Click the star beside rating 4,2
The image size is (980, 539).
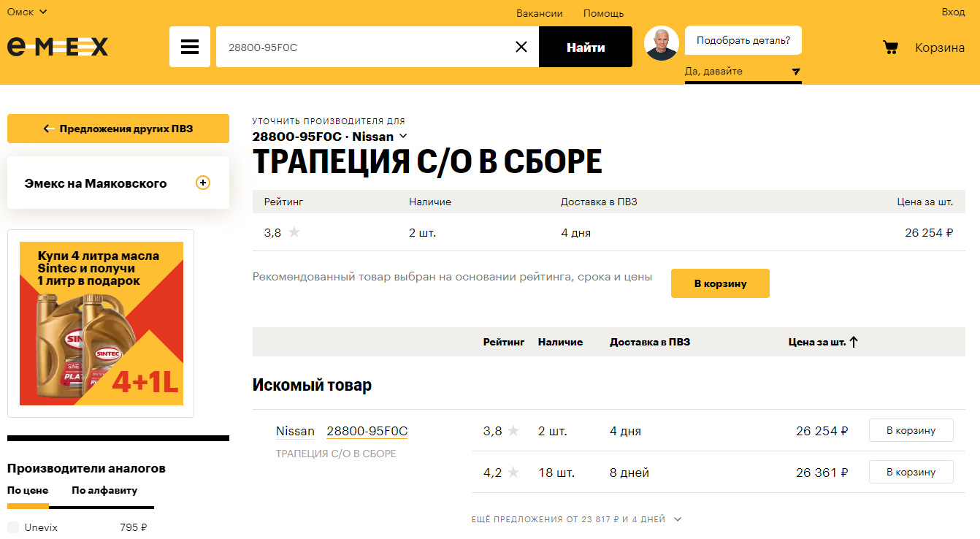pyautogui.click(x=513, y=473)
